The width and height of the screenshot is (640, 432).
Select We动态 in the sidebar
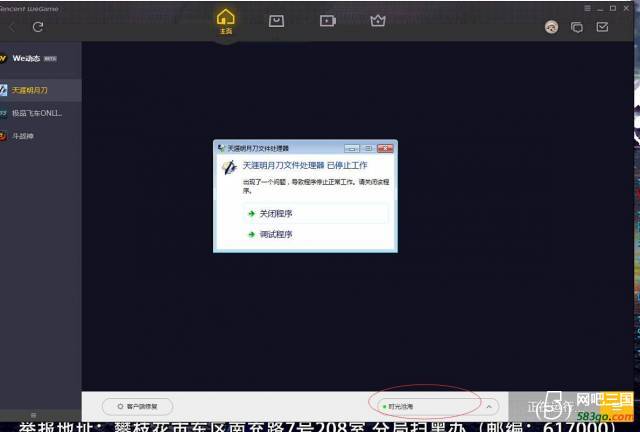tap(30, 58)
